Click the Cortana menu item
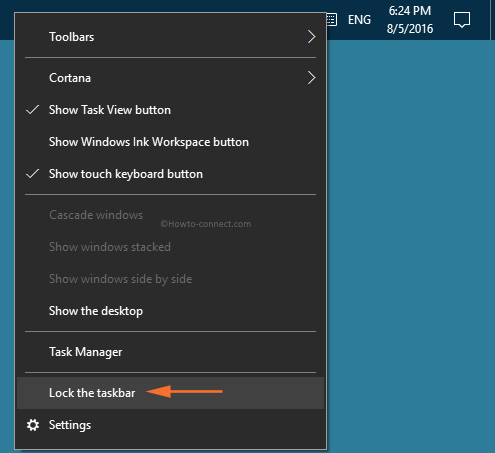Screen dimensions: 495x453 click(x=170, y=78)
